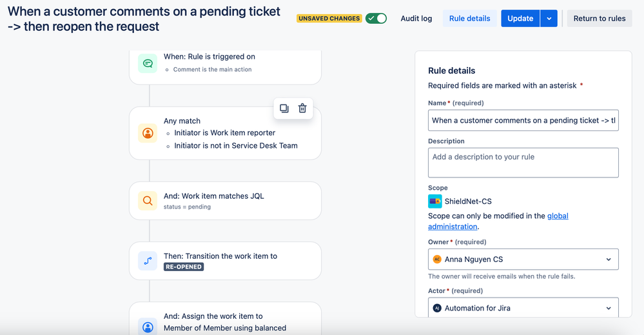The image size is (644, 335).
Task: Follow the global administration link
Action: pos(498,221)
